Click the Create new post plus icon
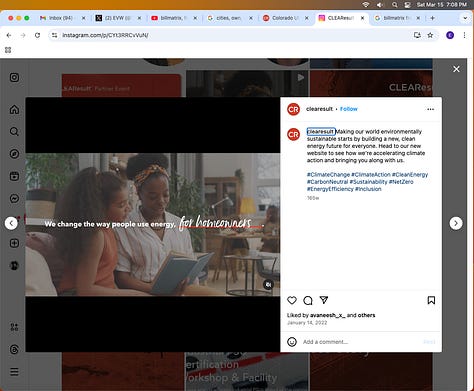Screen dimensions: 474x391 click(14, 243)
